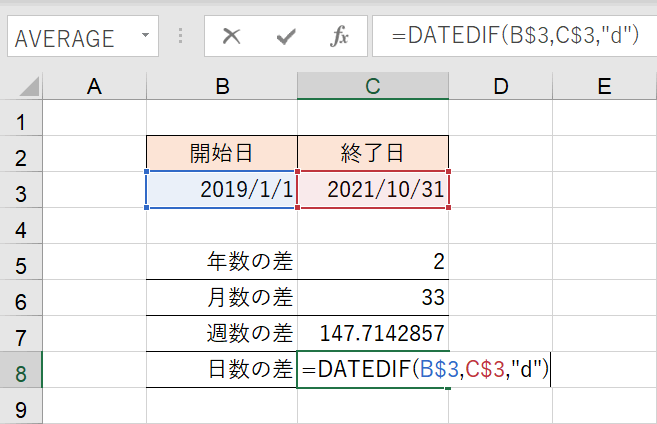
Task: Select column B header
Action: pyautogui.click(x=222, y=86)
